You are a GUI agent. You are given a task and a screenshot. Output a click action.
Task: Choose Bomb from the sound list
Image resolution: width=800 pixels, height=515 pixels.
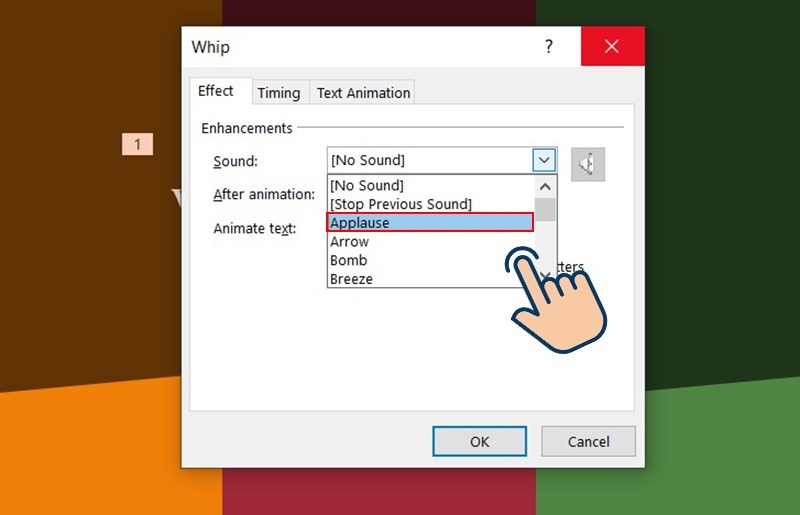(x=430, y=260)
